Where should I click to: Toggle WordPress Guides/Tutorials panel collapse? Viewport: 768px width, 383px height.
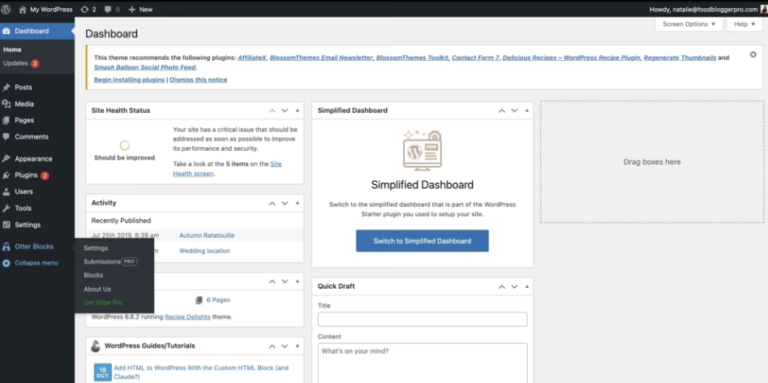(x=297, y=346)
